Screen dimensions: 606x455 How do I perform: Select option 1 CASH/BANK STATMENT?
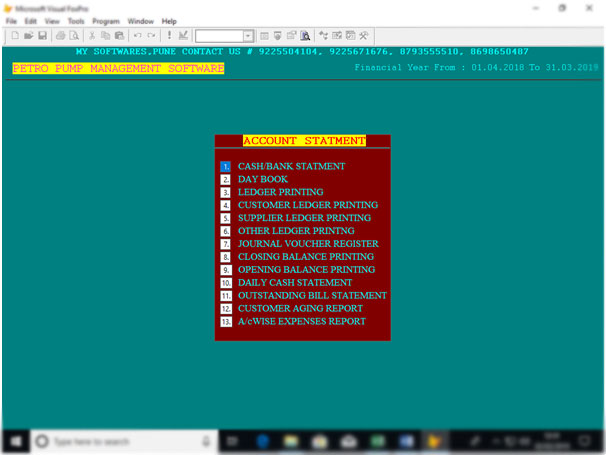[291, 166]
